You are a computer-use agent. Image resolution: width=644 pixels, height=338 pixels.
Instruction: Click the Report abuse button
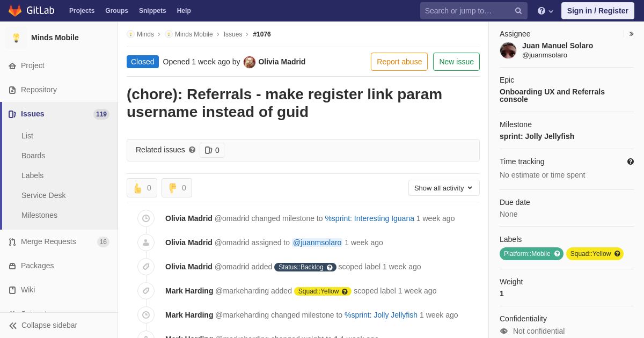[x=399, y=62]
